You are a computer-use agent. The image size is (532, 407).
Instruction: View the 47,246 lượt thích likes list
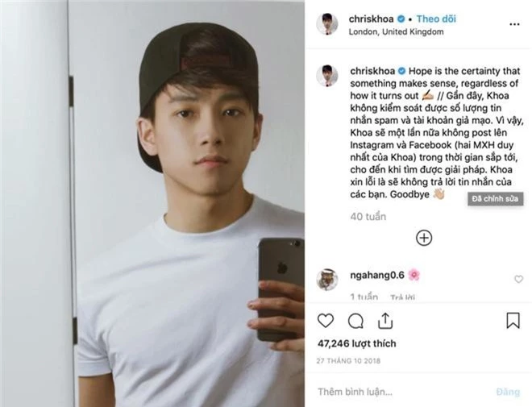click(356, 343)
